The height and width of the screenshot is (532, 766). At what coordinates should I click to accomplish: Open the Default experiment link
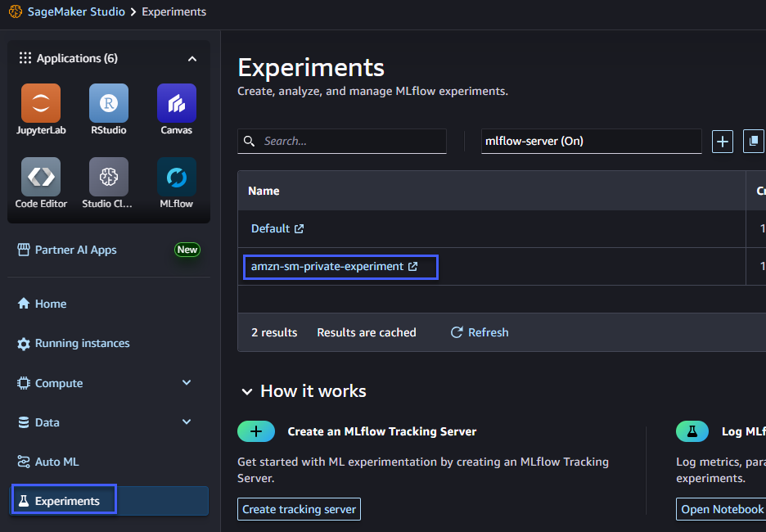271,228
